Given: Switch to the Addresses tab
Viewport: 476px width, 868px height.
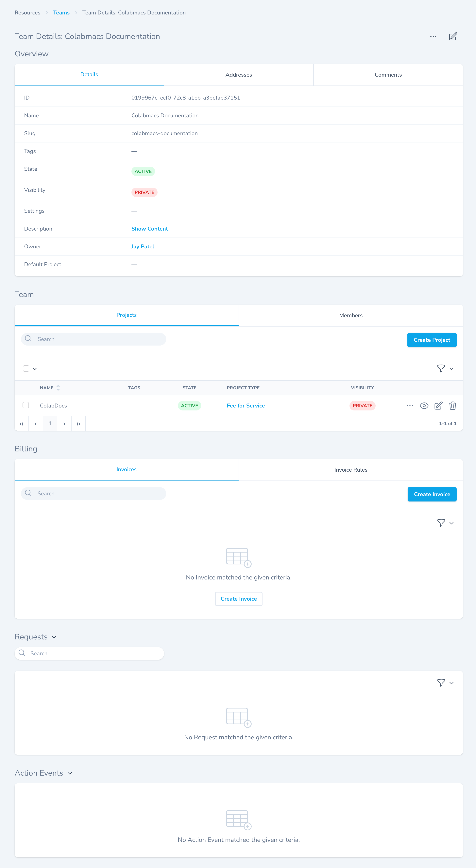Looking at the screenshot, I should [238, 75].
